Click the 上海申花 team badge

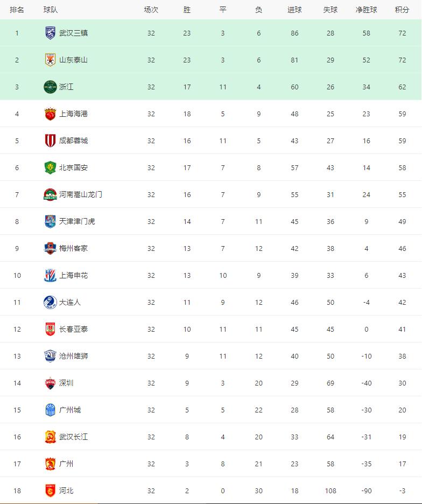click(x=50, y=275)
